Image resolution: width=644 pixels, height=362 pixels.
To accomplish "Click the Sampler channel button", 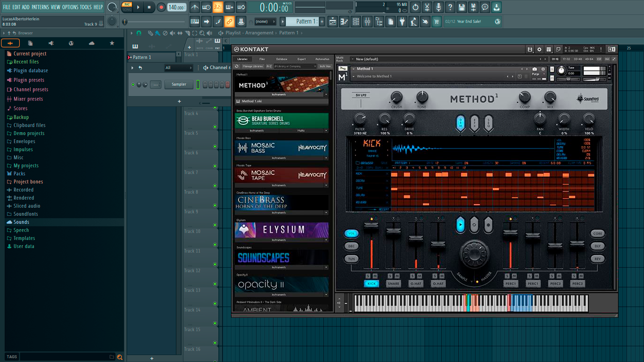I will (179, 84).
